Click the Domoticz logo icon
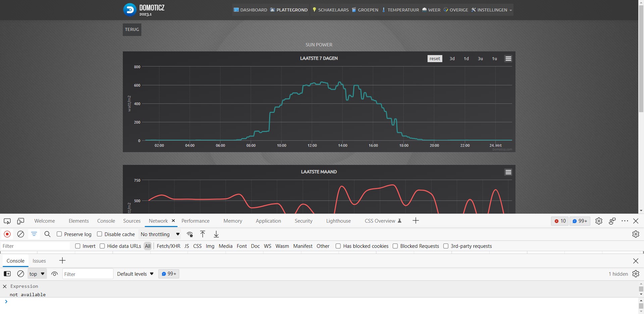This screenshot has height=314, width=644. (x=130, y=10)
